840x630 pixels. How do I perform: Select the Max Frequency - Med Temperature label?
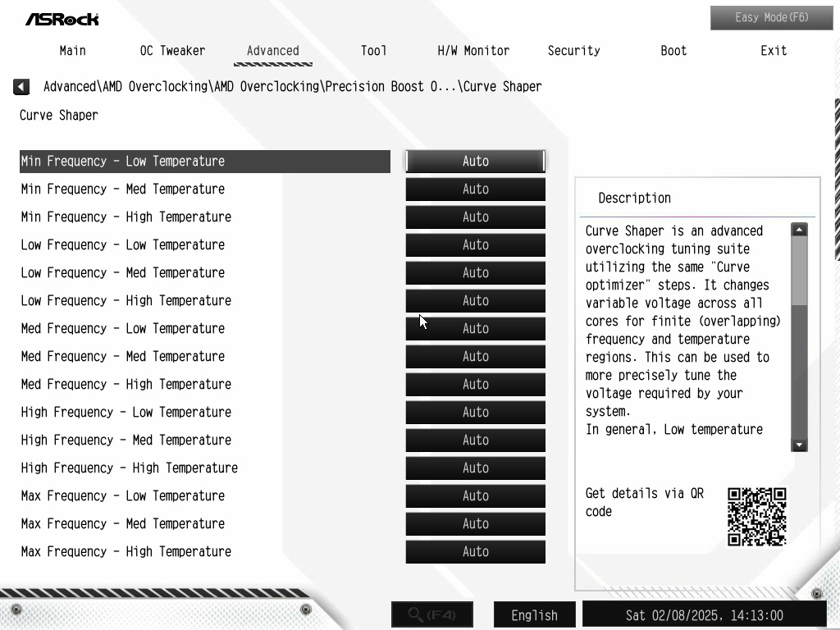[123, 523]
